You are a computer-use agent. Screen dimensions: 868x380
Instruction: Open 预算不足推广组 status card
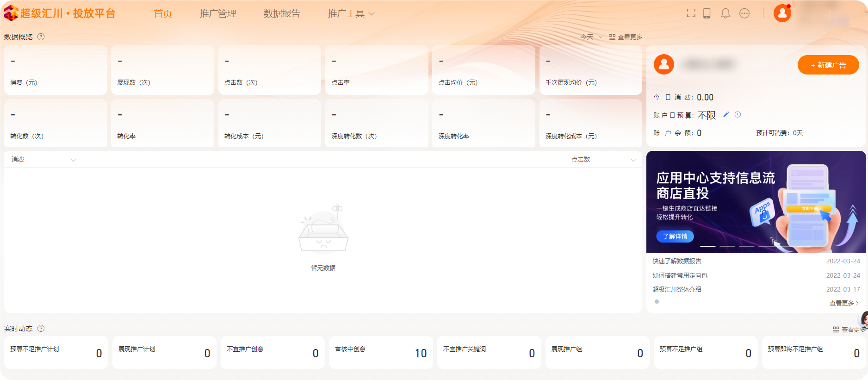pyautogui.click(x=706, y=353)
